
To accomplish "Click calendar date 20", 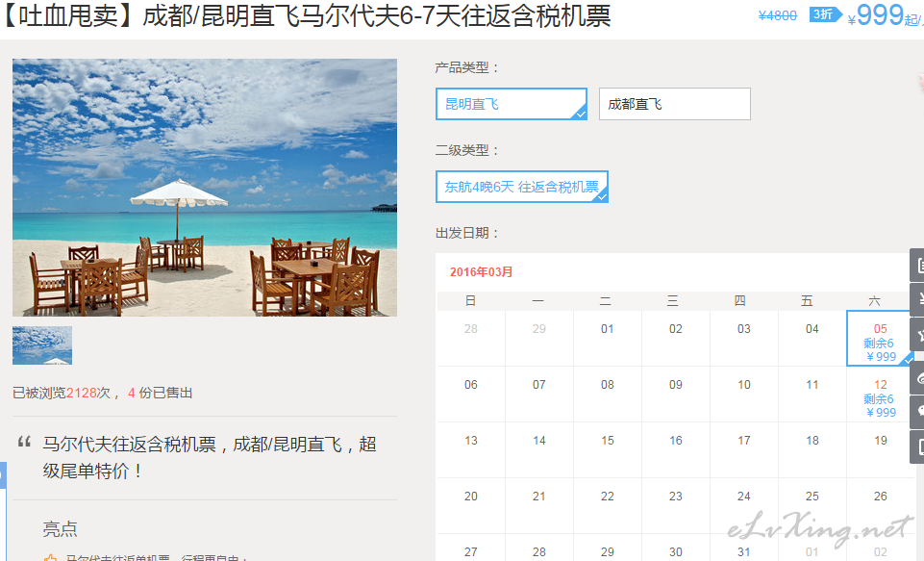I will [x=471, y=497].
